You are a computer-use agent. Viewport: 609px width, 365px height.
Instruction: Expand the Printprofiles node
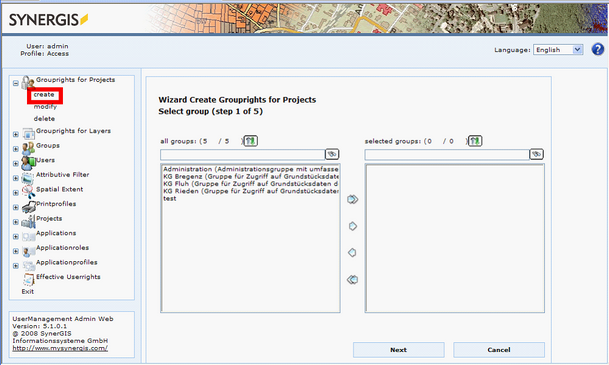click(x=16, y=207)
